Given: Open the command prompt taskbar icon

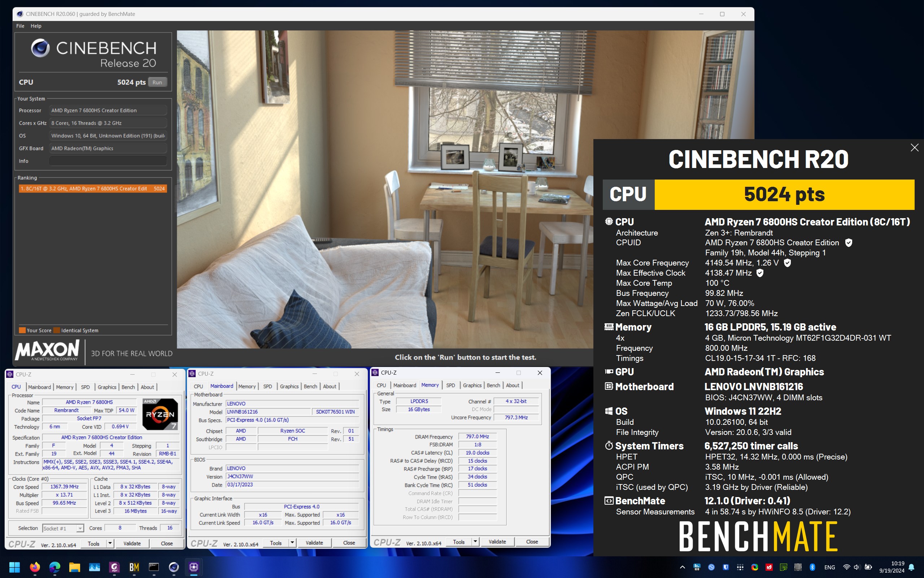Looking at the screenshot, I should 154,567.
